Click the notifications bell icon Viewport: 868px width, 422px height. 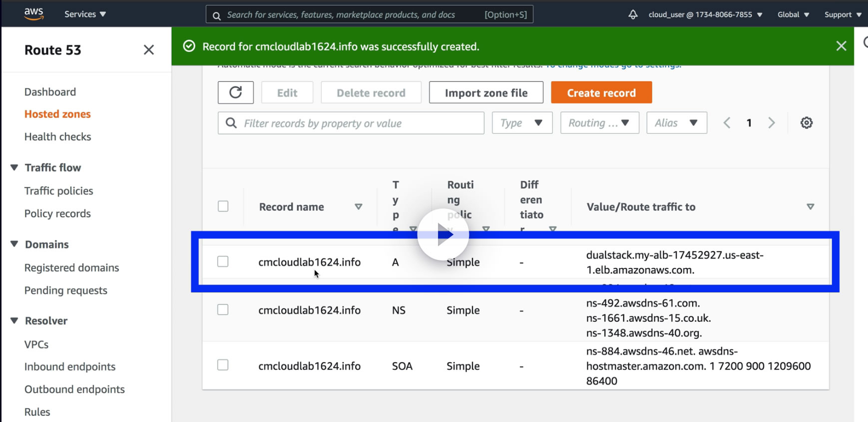coord(633,14)
